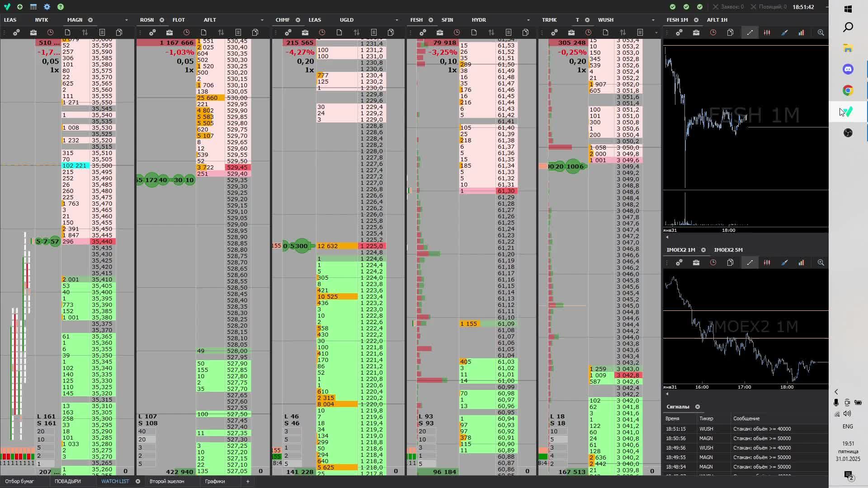The width and height of the screenshot is (868, 488).
Task: Open the tab dropdown arrow of UGLD panel
Action: tap(396, 20)
